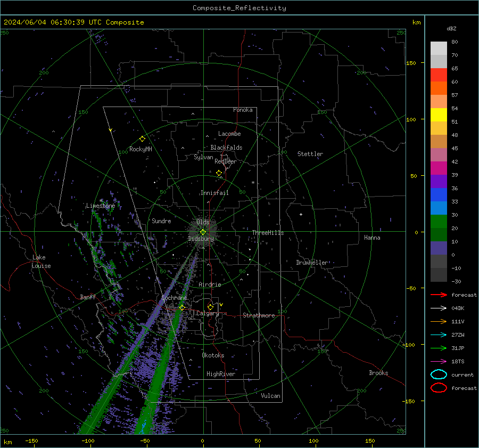Viewport: 479px width, 448px height.
Task: Click the Okotoks town label
Action: pos(213,355)
